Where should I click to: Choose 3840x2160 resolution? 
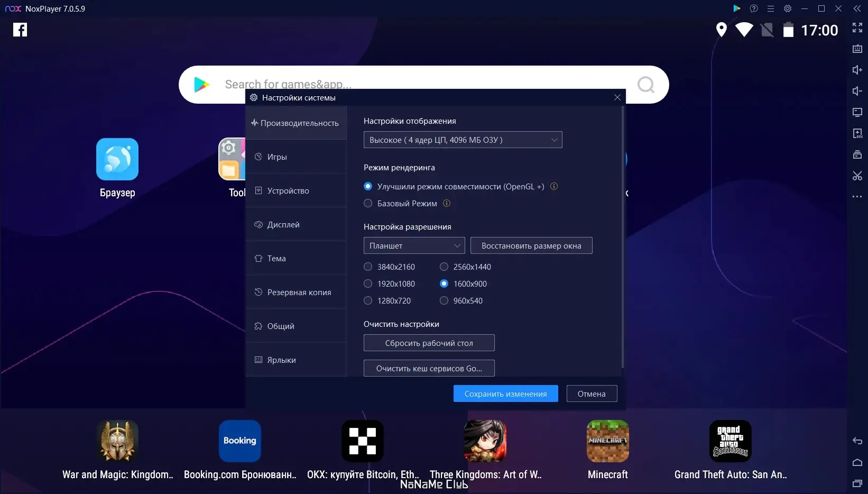coord(368,267)
